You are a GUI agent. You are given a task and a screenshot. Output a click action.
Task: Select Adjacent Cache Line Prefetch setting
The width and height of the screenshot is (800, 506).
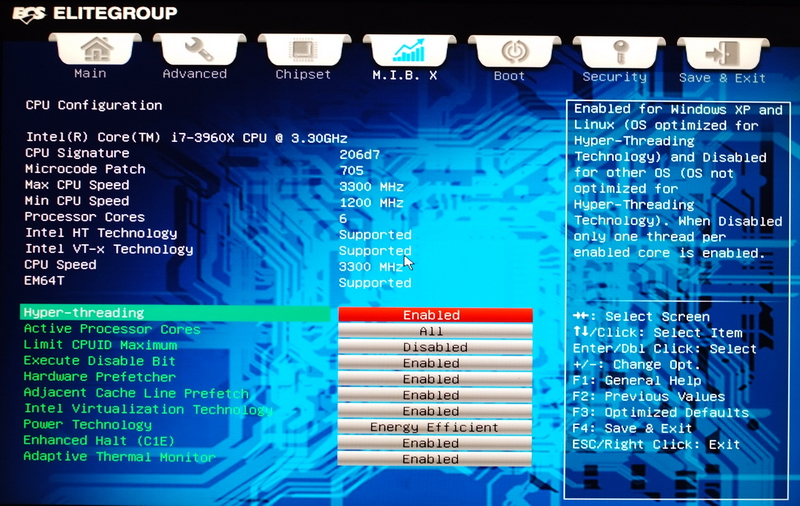click(136, 393)
